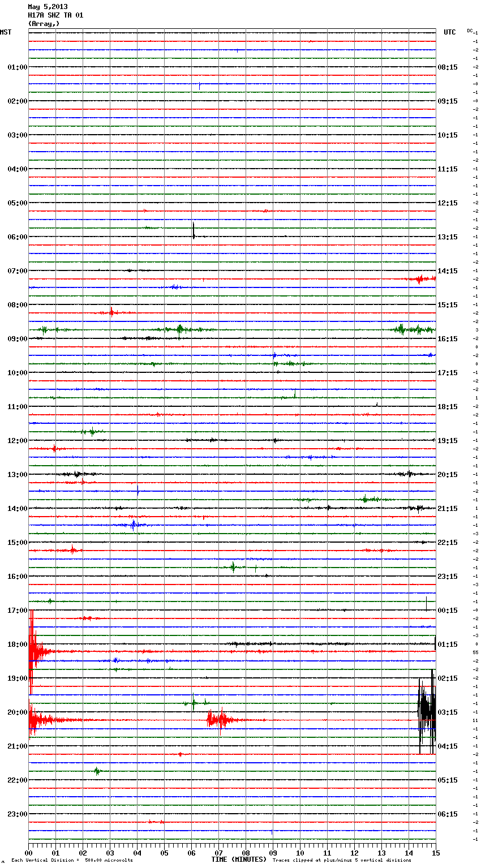Click the "17:00" MST time label
The image size is (481, 868).
point(18,611)
